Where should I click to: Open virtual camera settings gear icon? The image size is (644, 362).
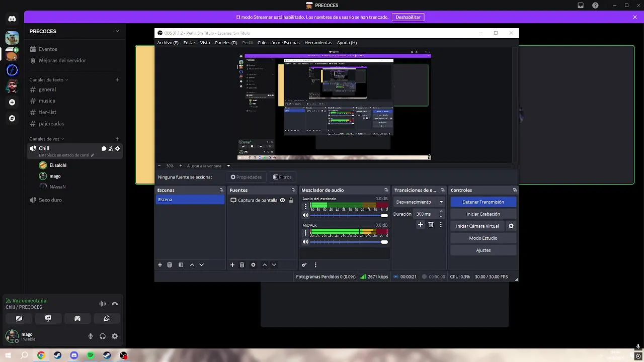tap(511, 226)
